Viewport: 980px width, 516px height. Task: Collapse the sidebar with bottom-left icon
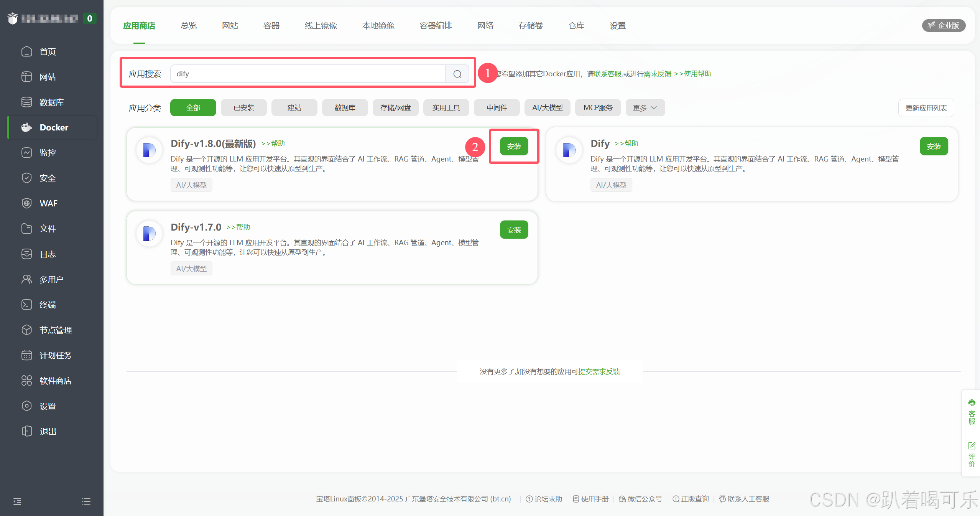click(17, 501)
